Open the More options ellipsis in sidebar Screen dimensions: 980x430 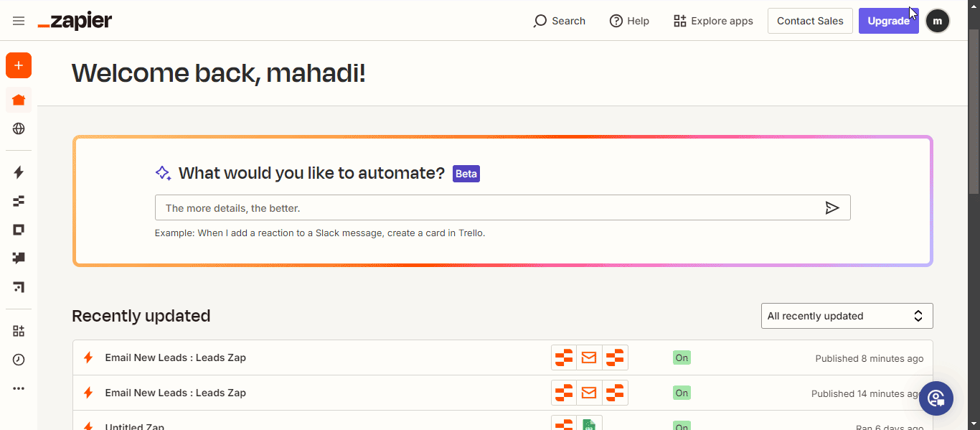coord(19,388)
